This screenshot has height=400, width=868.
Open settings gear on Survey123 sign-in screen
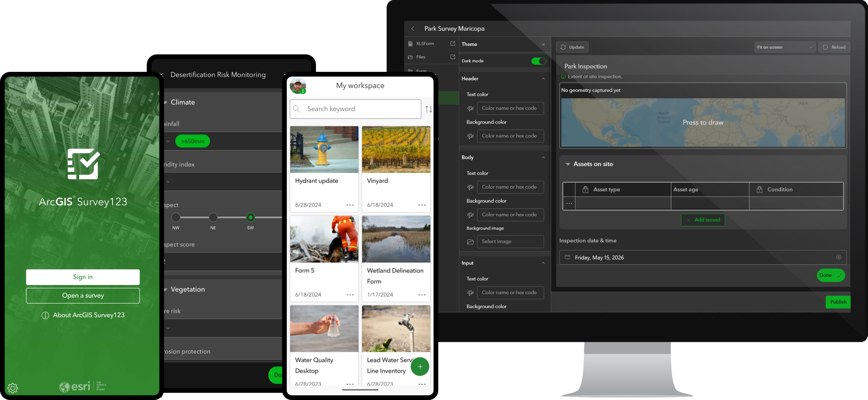(13, 388)
